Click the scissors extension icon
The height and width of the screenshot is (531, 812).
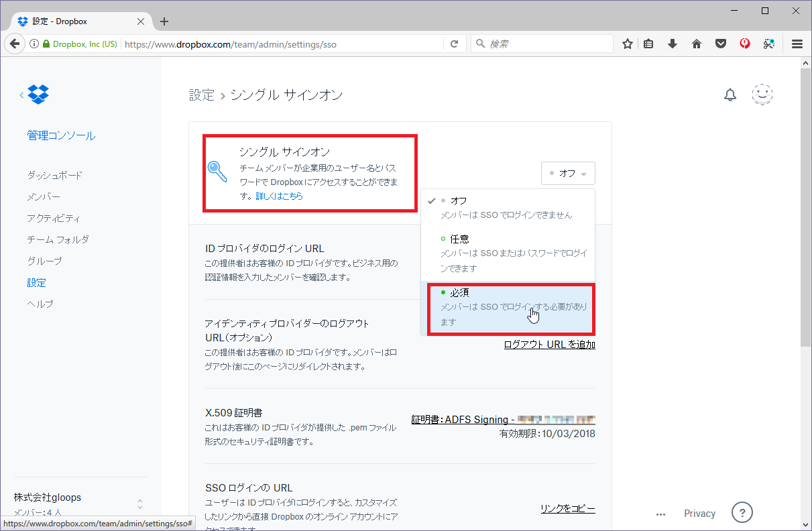tap(769, 44)
